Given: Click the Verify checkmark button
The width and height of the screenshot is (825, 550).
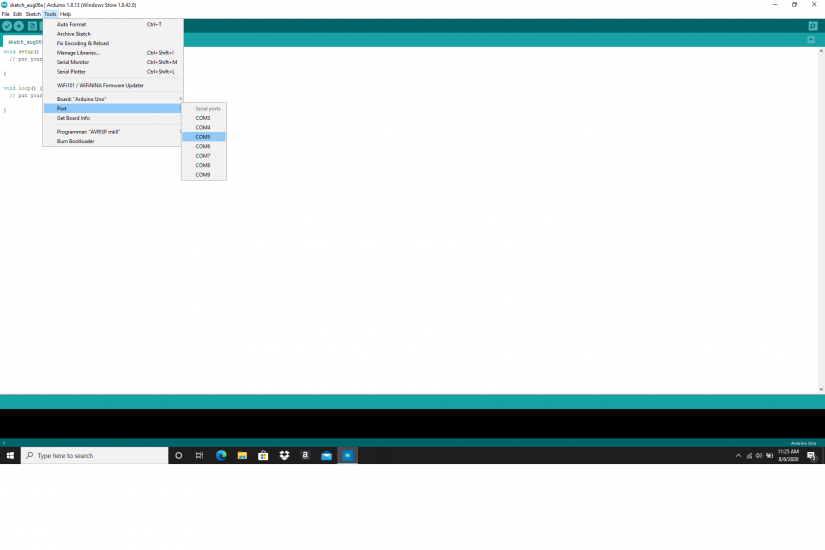Looking at the screenshot, I should (7, 26).
